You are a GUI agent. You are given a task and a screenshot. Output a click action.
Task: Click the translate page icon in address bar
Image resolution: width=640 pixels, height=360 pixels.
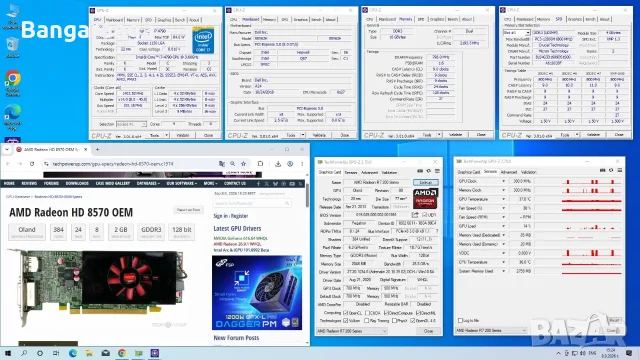pos(222,164)
